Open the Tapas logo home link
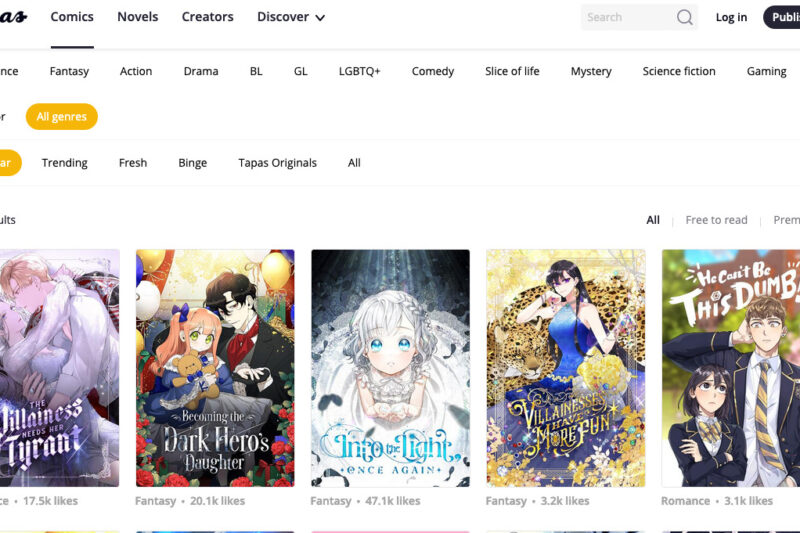The width and height of the screenshot is (800, 533). click(13, 17)
